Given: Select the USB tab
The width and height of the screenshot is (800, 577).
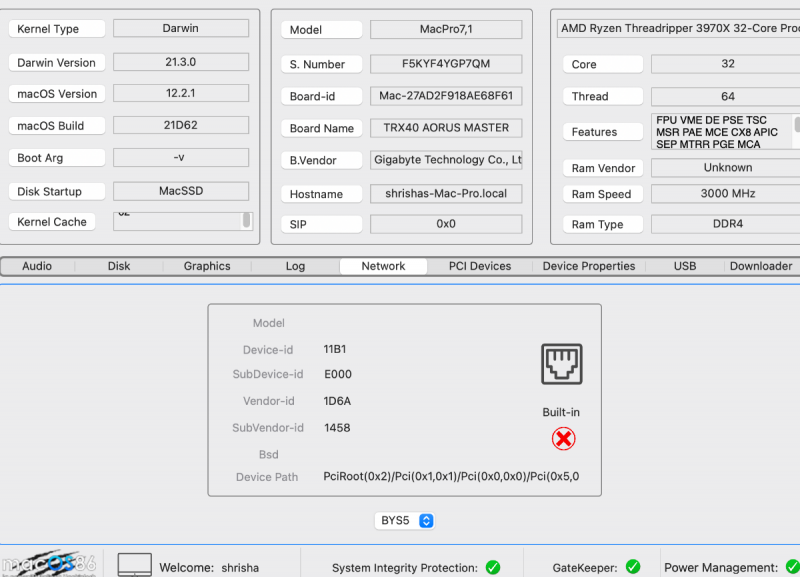Looking at the screenshot, I should click(685, 266).
